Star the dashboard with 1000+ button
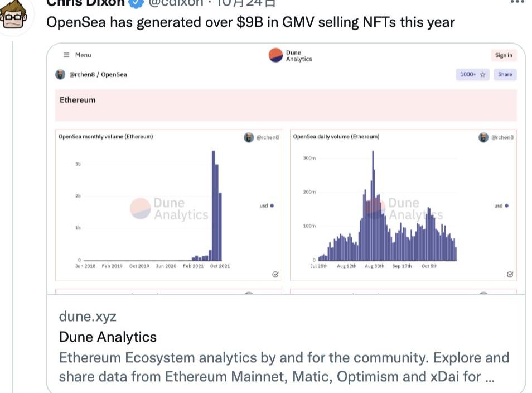 pyautogui.click(x=473, y=74)
